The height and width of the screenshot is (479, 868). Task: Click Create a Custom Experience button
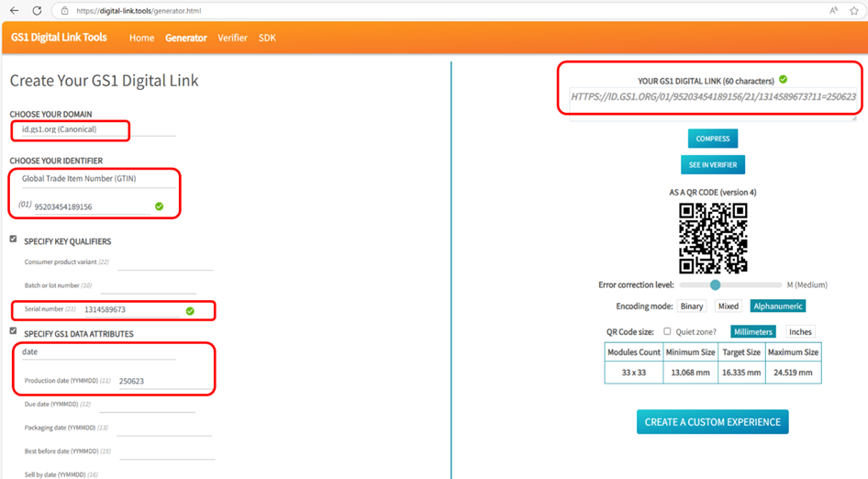pos(712,422)
